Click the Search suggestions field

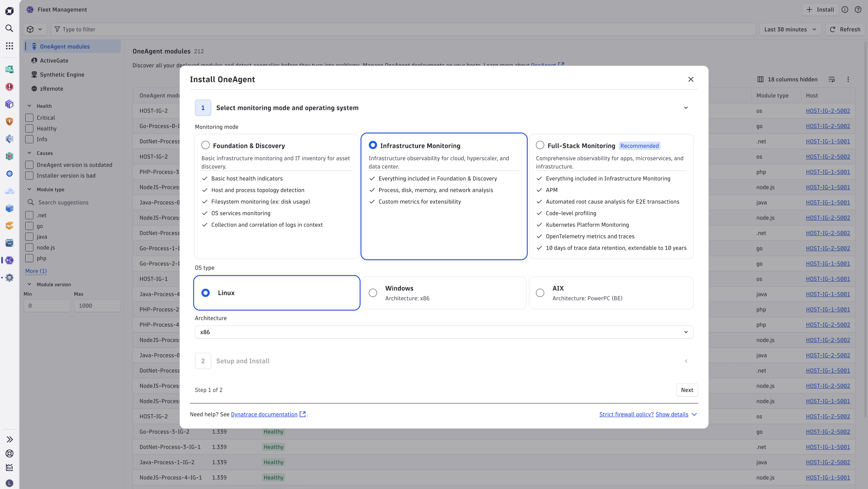click(x=72, y=202)
